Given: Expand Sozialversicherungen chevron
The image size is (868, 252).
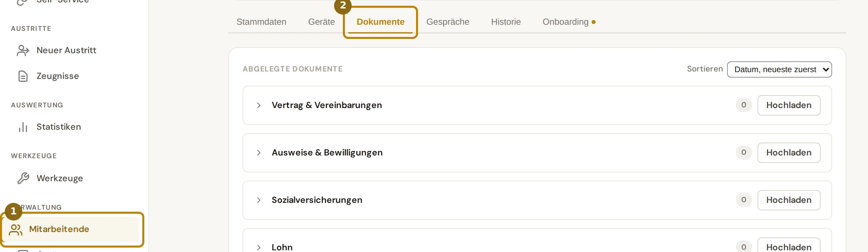Looking at the screenshot, I should pyautogui.click(x=259, y=200).
